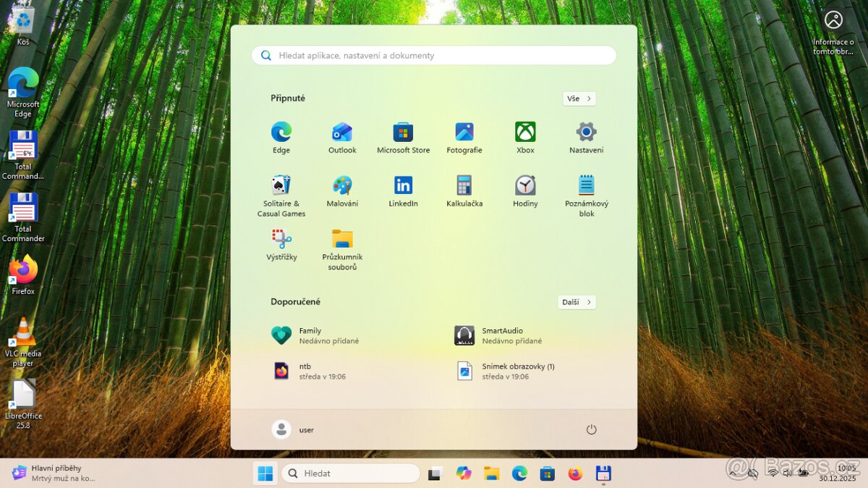Viewport: 868px width, 488px height.
Task: Open Copilot from the taskbar
Action: (464, 473)
